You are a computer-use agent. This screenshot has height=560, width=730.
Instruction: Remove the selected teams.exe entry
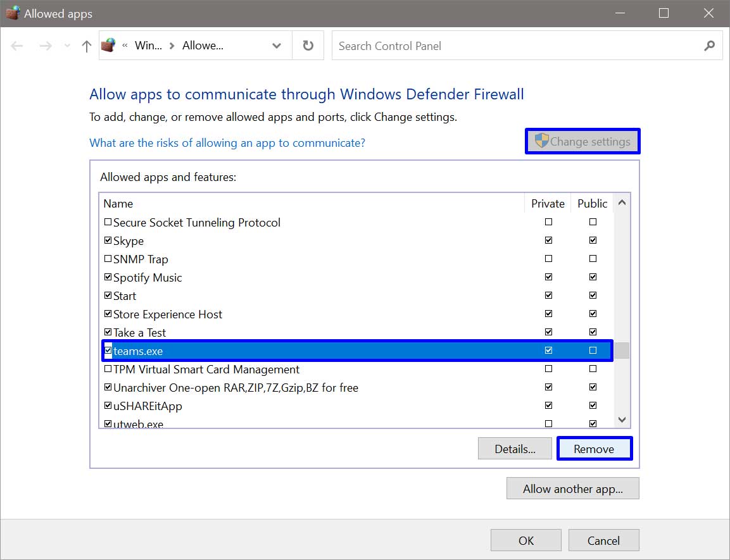(x=595, y=449)
